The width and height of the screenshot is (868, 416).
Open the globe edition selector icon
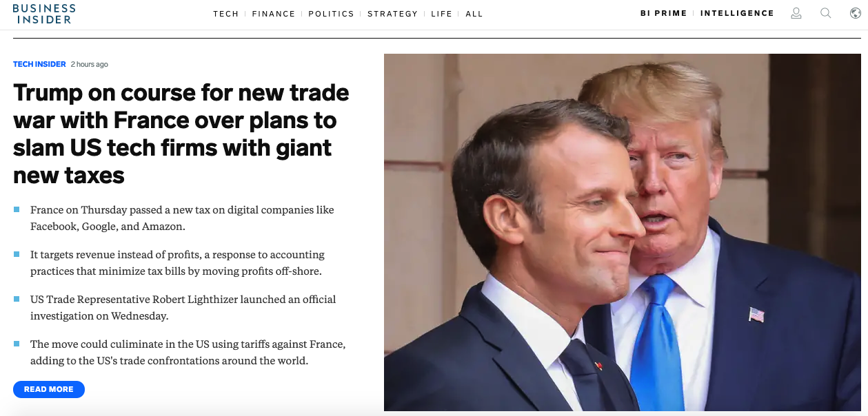click(855, 13)
